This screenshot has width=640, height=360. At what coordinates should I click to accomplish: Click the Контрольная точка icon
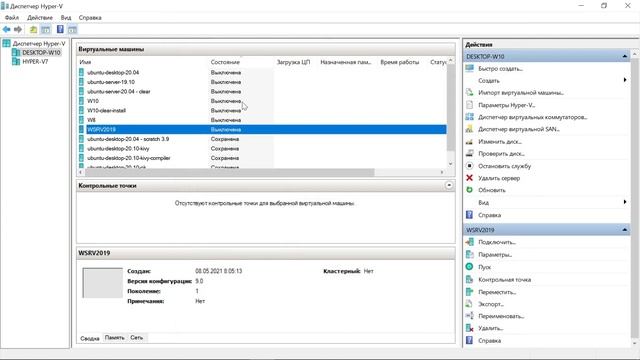click(469, 279)
